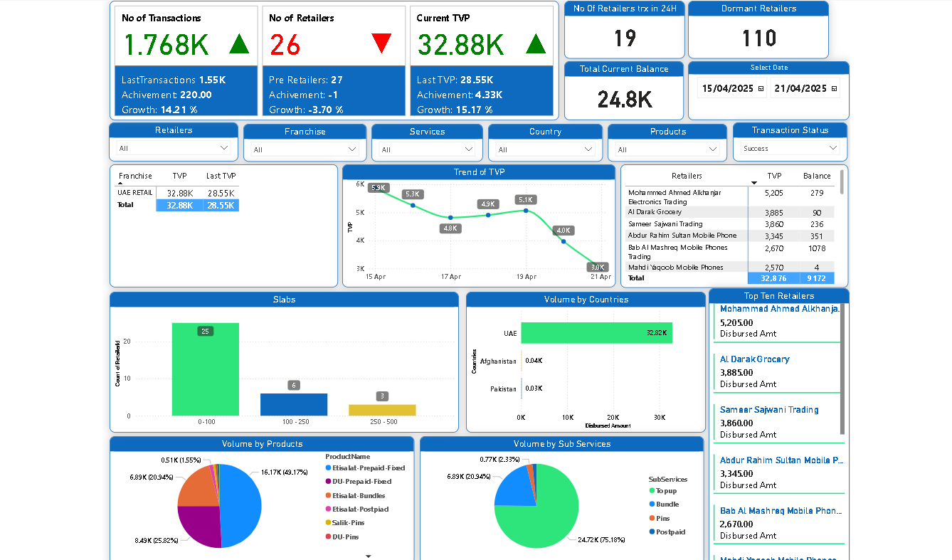Click the UAE bar in Volume by Countries
The width and height of the screenshot is (952, 560).
pyautogui.click(x=596, y=333)
